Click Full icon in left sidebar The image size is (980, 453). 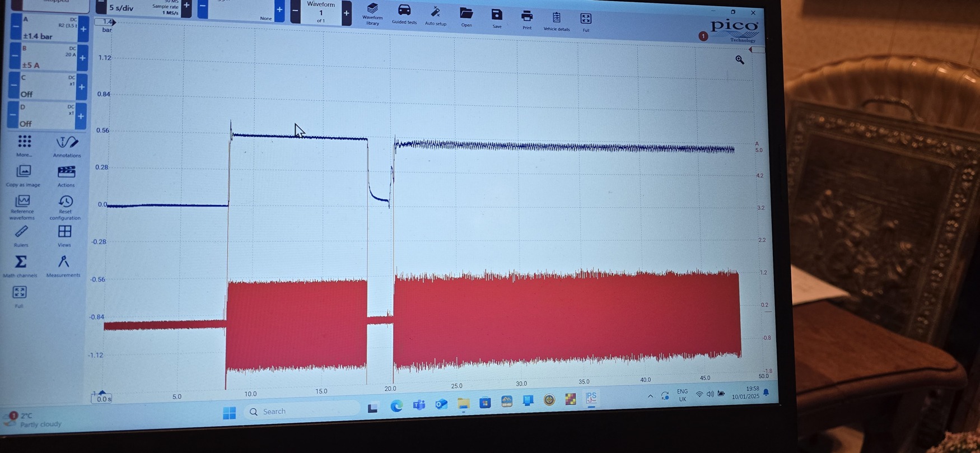coord(19,296)
